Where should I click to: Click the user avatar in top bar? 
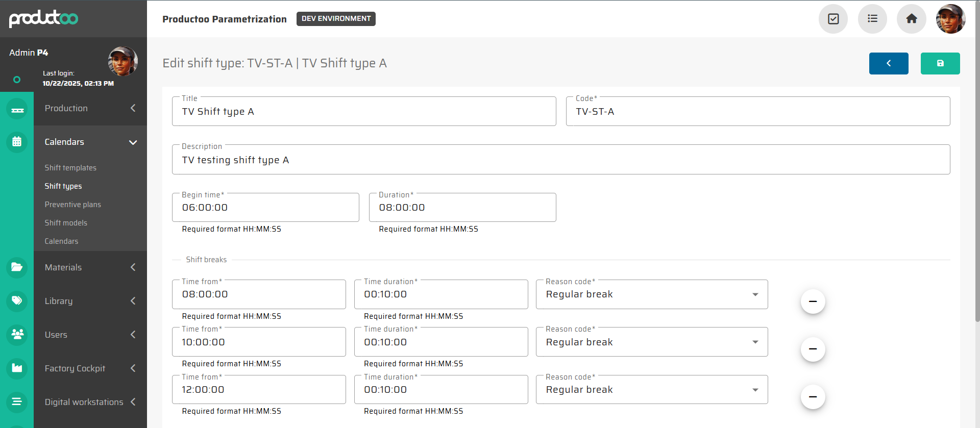950,19
